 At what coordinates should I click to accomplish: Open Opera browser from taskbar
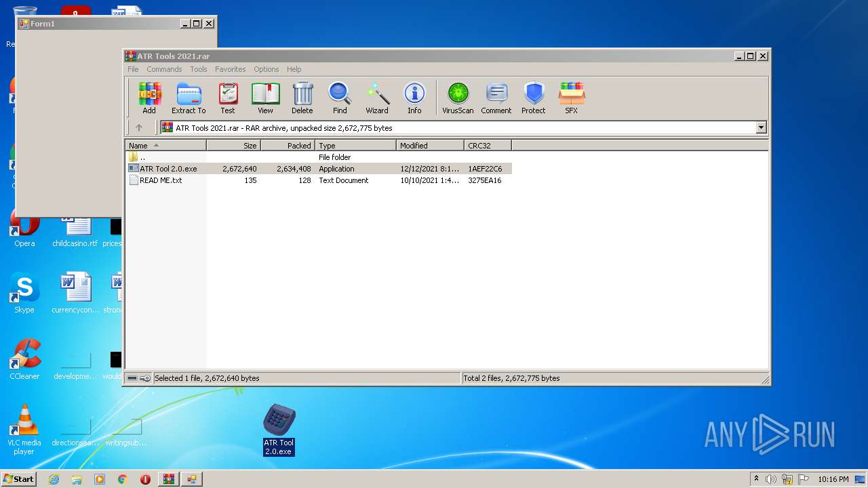(x=145, y=479)
